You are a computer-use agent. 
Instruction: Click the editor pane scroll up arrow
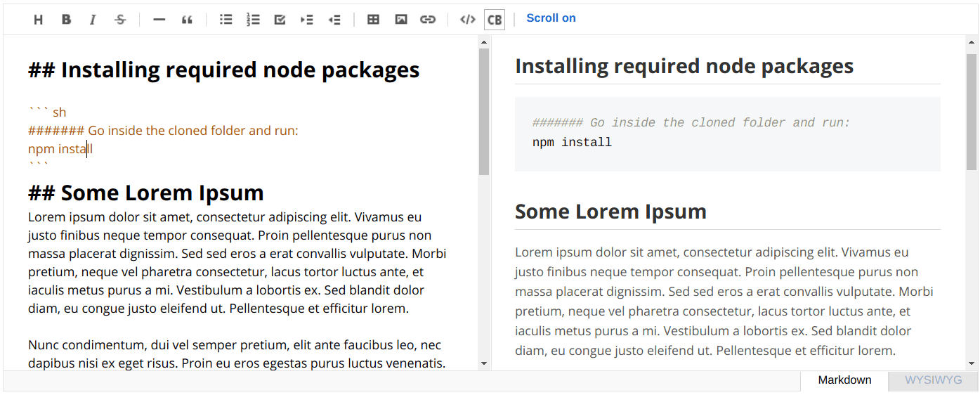click(483, 42)
